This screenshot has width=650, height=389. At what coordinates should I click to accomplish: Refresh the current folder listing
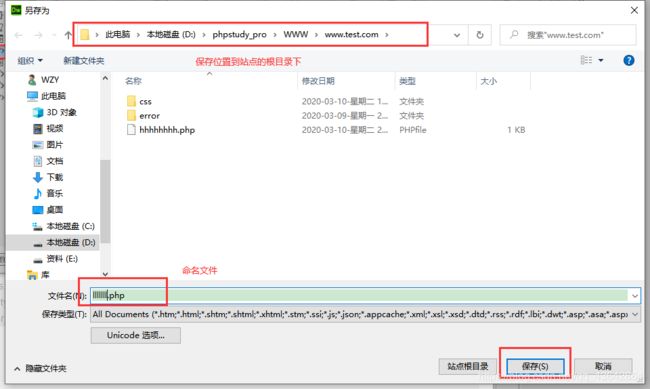(480, 35)
